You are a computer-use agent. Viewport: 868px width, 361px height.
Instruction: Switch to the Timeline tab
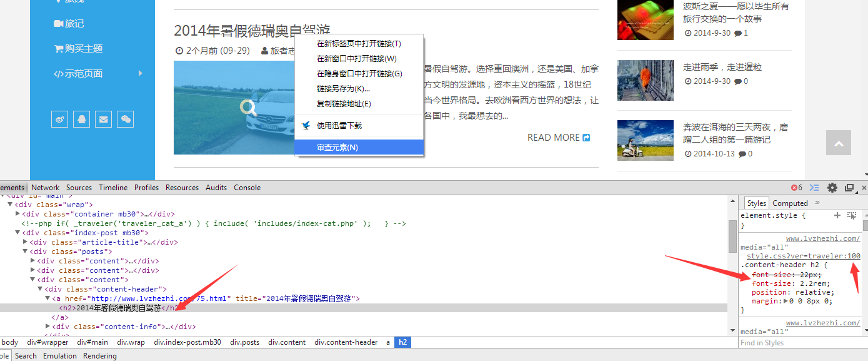(113, 188)
